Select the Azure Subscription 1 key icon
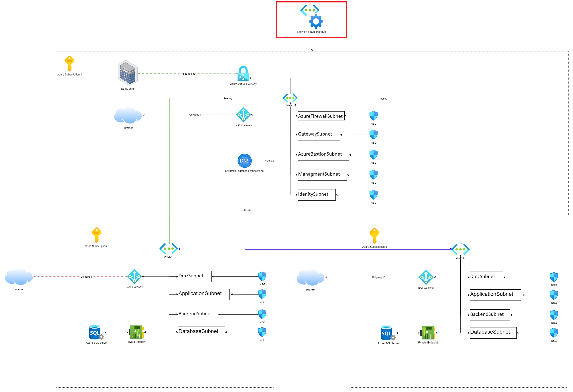This screenshot has height=392, width=573. tap(69, 63)
